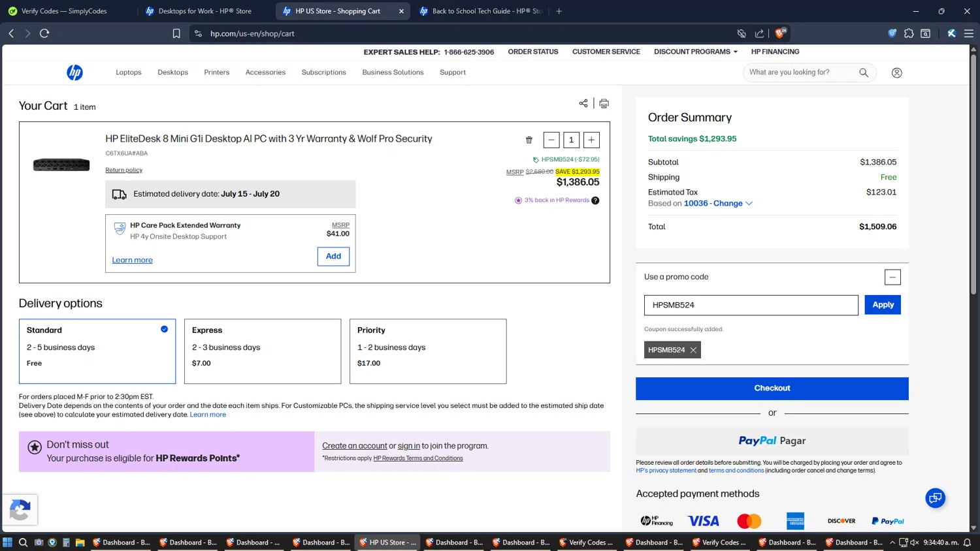Close the HP US Store Shopping Cart tab

pyautogui.click(x=401, y=11)
